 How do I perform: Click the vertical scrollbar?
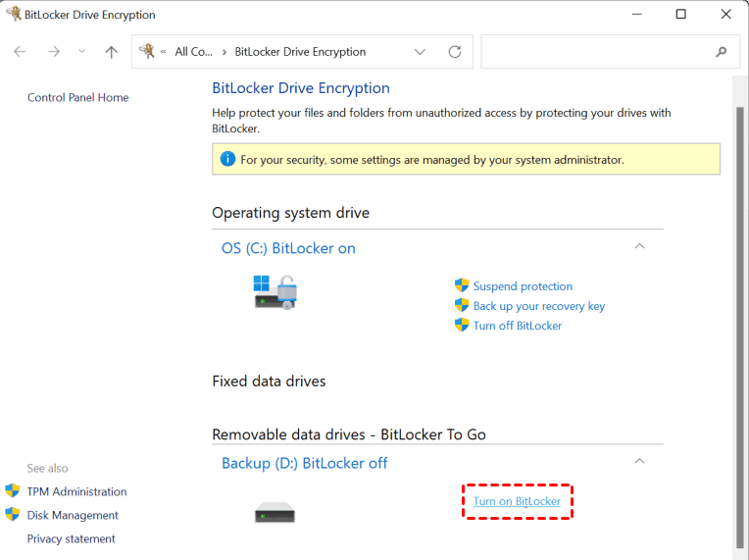coord(740,324)
